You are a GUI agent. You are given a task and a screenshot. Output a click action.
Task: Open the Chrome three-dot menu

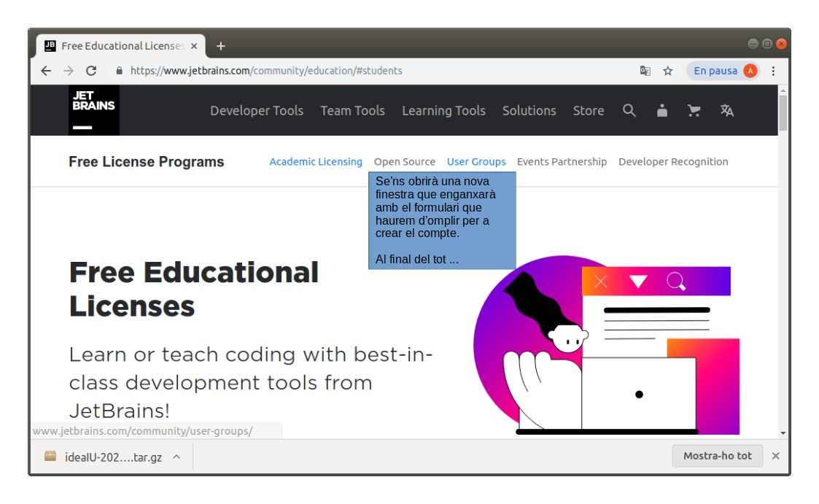773,71
